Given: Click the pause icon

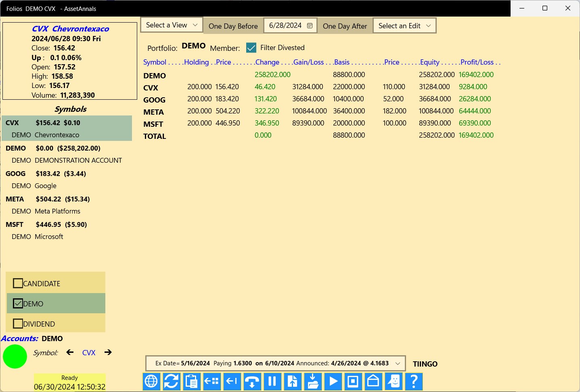Looking at the screenshot, I should (x=272, y=382).
